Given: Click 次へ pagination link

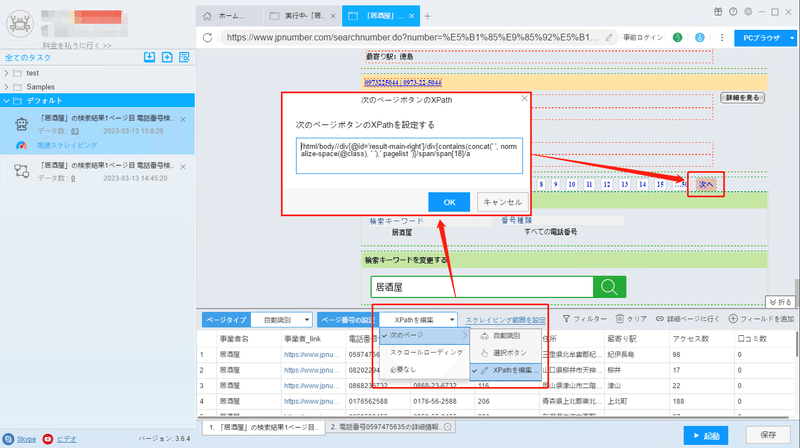Looking at the screenshot, I should (x=706, y=184).
